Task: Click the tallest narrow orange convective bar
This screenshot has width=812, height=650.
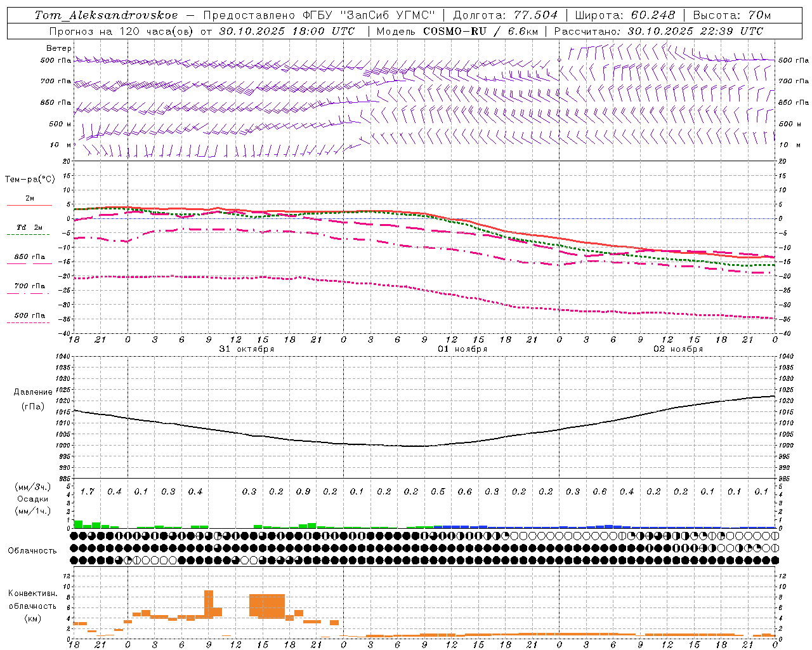Action: click(x=209, y=604)
